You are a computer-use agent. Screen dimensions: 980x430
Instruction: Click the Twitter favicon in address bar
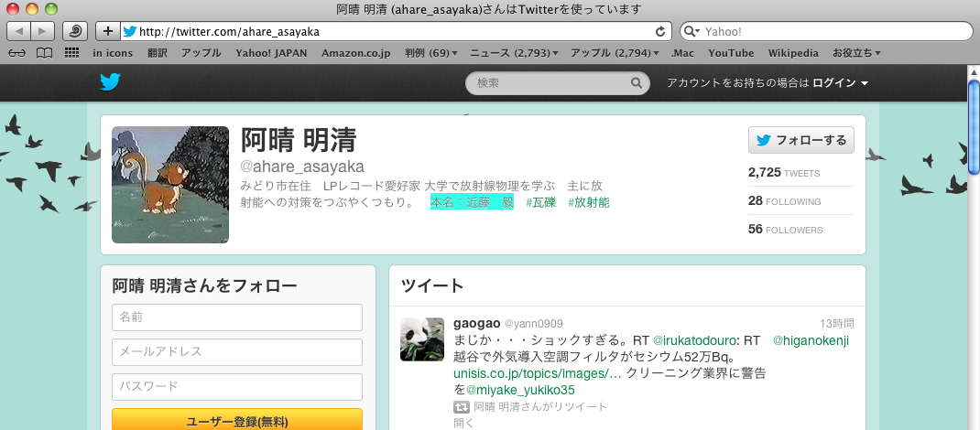[x=129, y=31]
